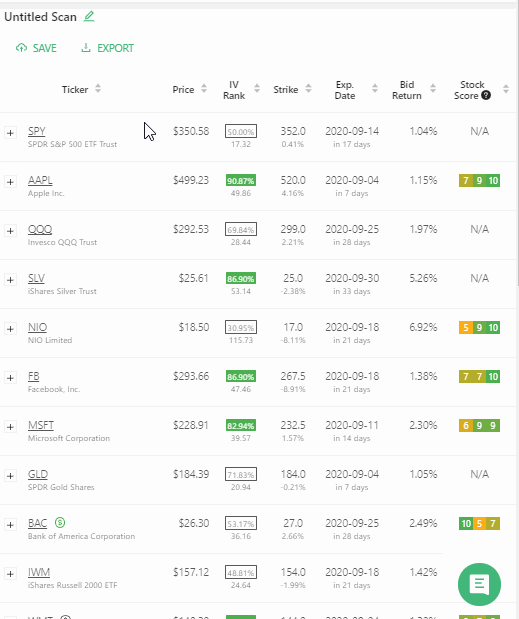This screenshot has width=519, height=619.
Task: Click the dollar icon beside BAC
Action: click(60, 522)
